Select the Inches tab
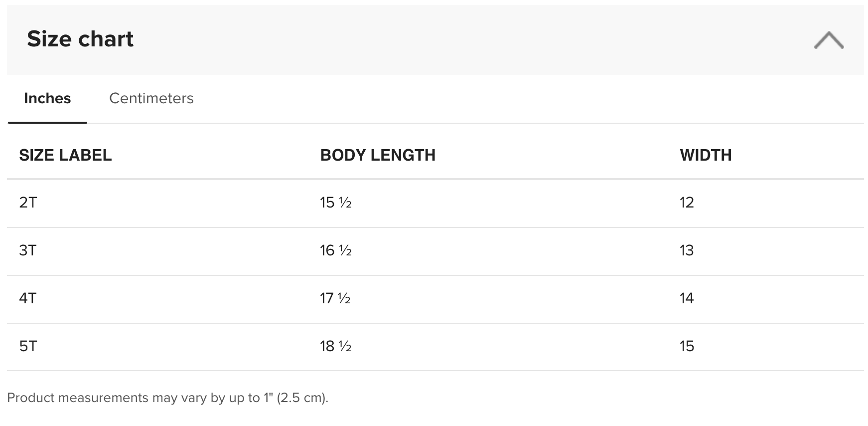 pyautogui.click(x=47, y=98)
